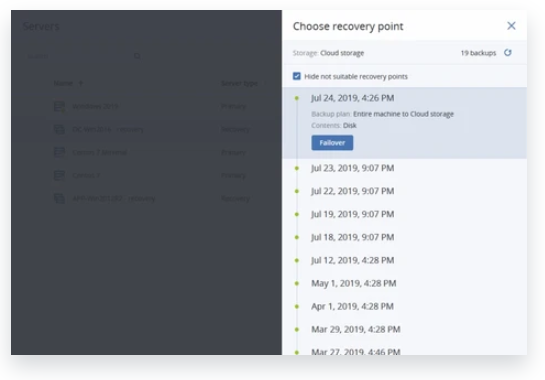The width and height of the screenshot is (545, 380).
Task: Uncheck Hide not suitable recovery points
Action: pyautogui.click(x=296, y=76)
